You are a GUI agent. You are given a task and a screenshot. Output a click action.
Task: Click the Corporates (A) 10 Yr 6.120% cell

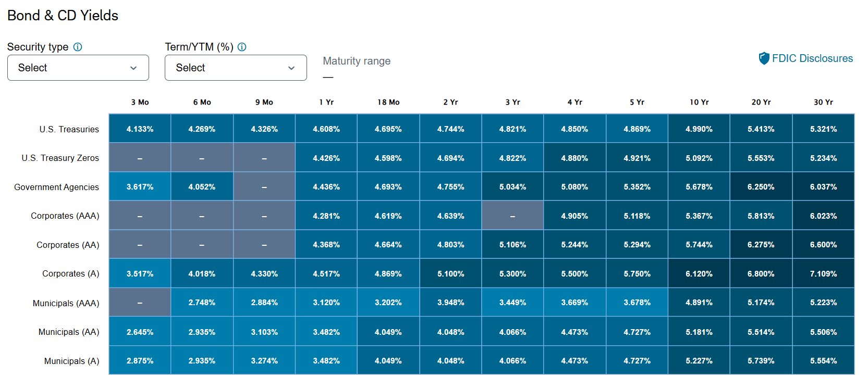(699, 273)
